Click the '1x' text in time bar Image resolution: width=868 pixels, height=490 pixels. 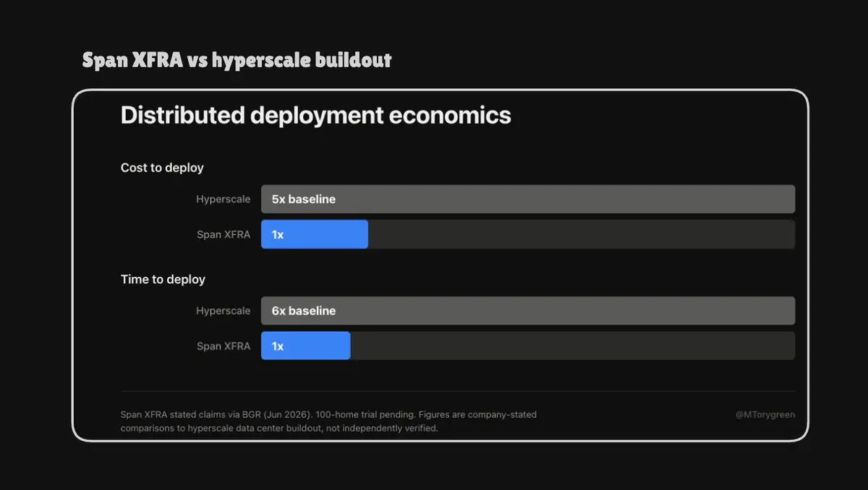pos(278,346)
